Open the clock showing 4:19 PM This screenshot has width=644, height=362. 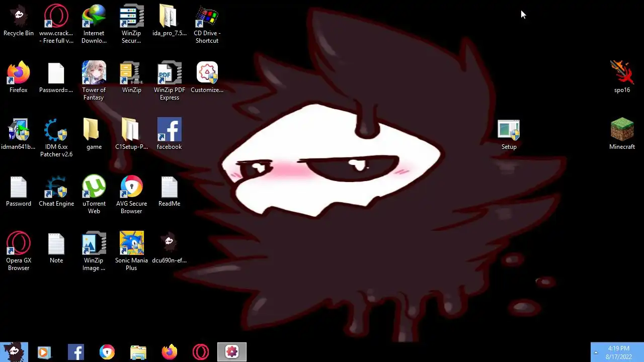(619, 352)
